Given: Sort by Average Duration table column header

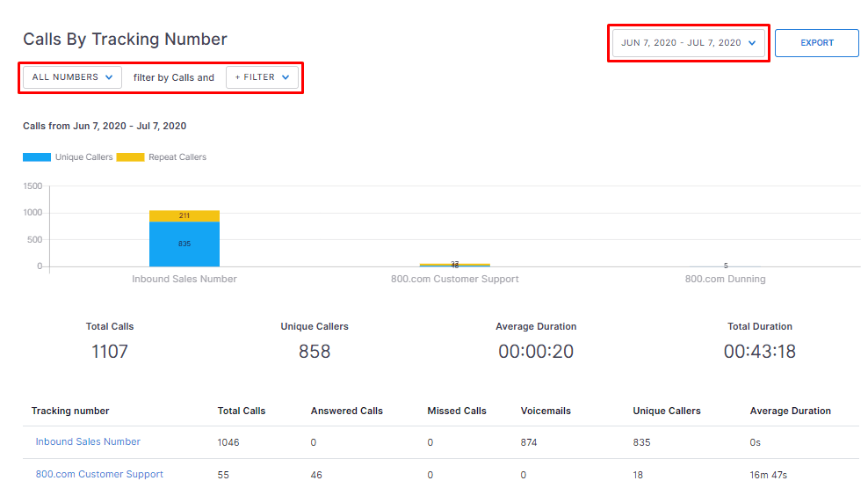Looking at the screenshot, I should [790, 411].
